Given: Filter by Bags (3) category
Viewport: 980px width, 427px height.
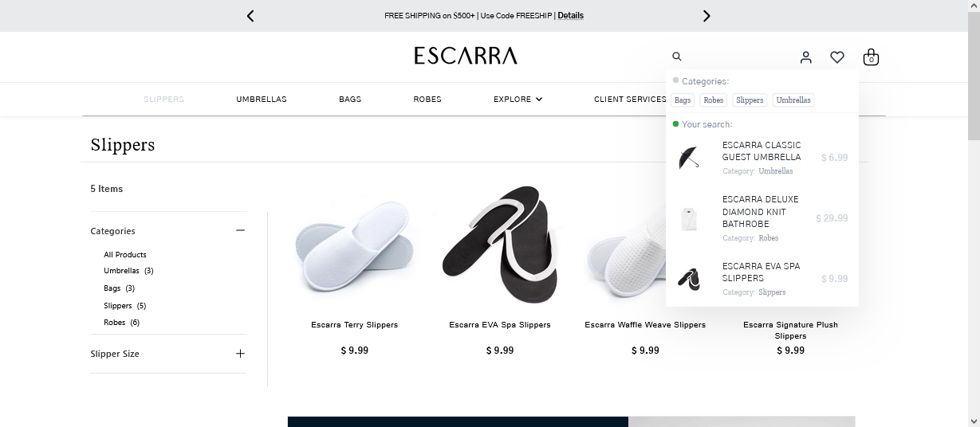Looking at the screenshot, I should pos(120,288).
